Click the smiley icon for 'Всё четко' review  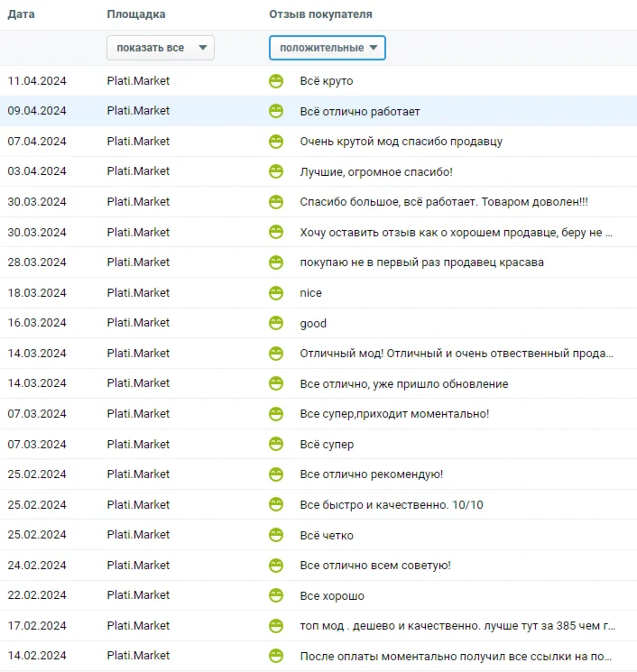276,535
